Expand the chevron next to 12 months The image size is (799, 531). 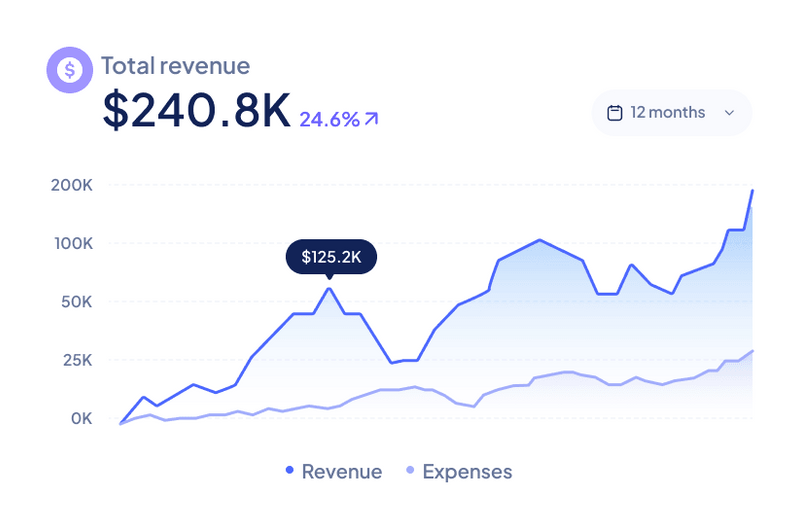click(x=729, y=113)
